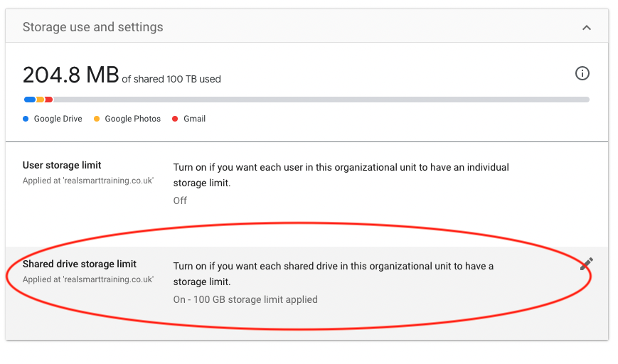Viewport: 618px width, 364px height.
Task: Click the orange Google Photos legend dot
Action: (x=97, y=119)
